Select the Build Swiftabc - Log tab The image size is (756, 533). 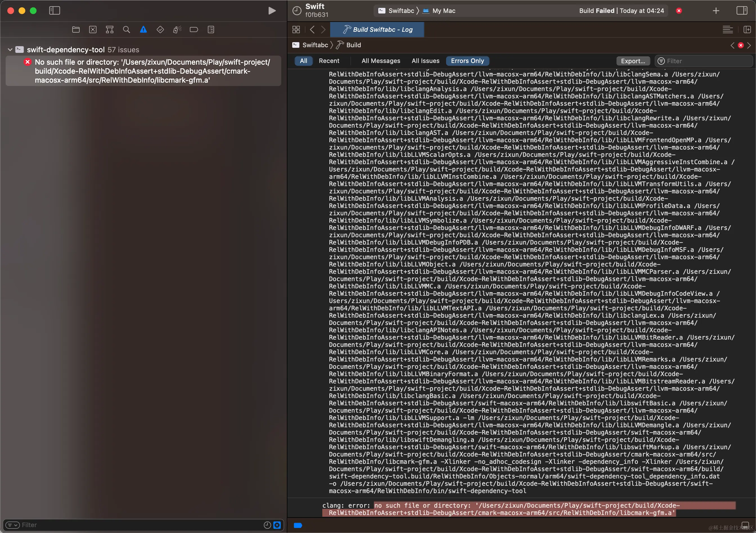[x=377, y=30]
